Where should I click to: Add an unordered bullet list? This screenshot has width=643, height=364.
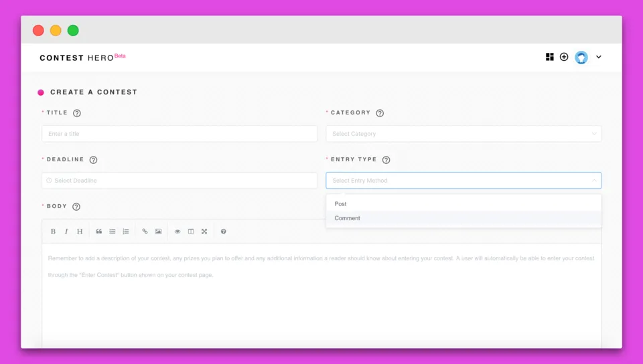[113, 232]
